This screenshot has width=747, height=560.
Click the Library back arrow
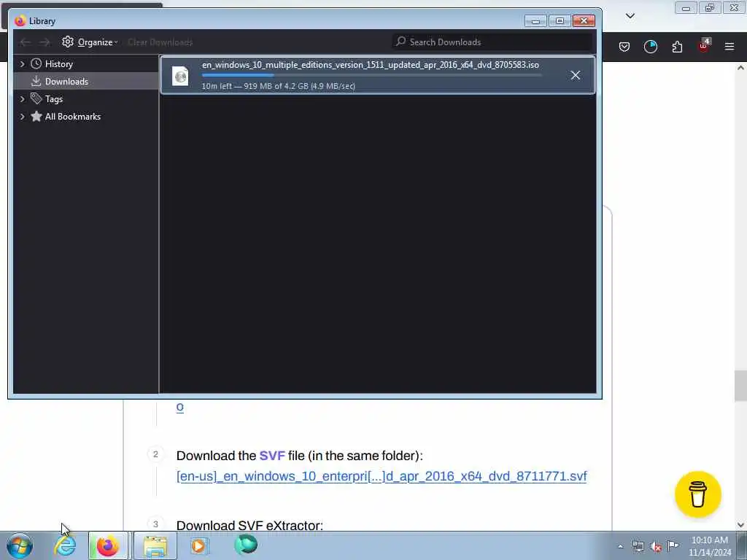(x=26, y=42)
